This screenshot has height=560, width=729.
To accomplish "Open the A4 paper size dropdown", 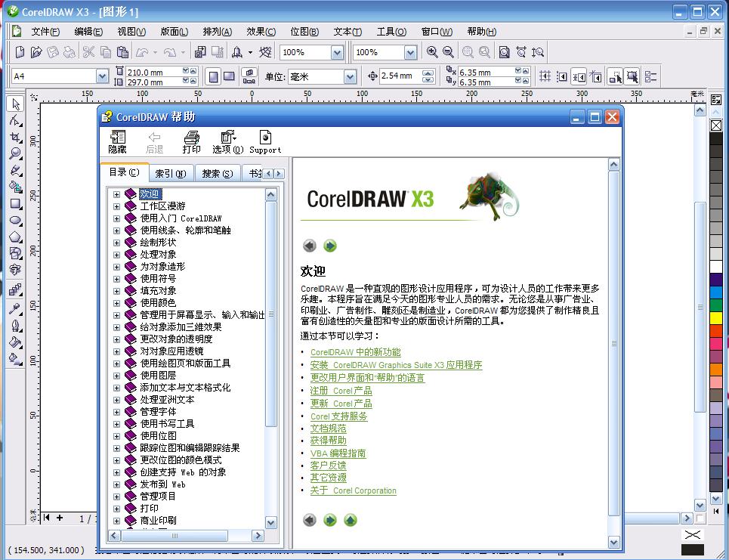I will click(102, 76).
